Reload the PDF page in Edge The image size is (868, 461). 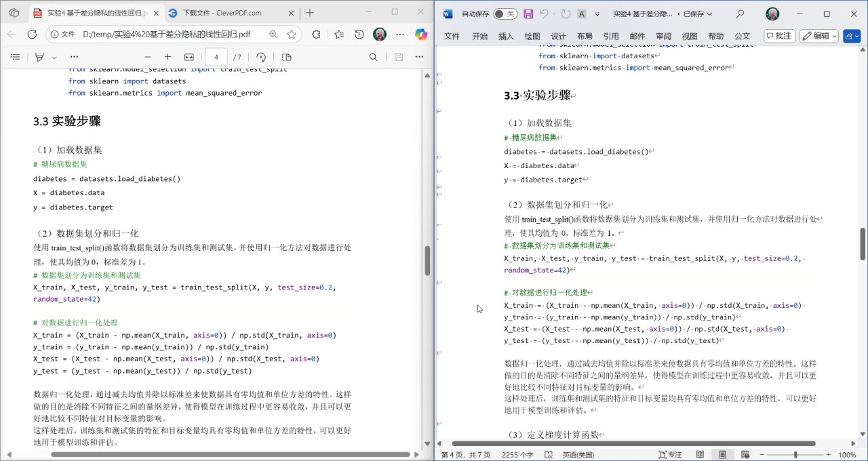click(32, 34)
